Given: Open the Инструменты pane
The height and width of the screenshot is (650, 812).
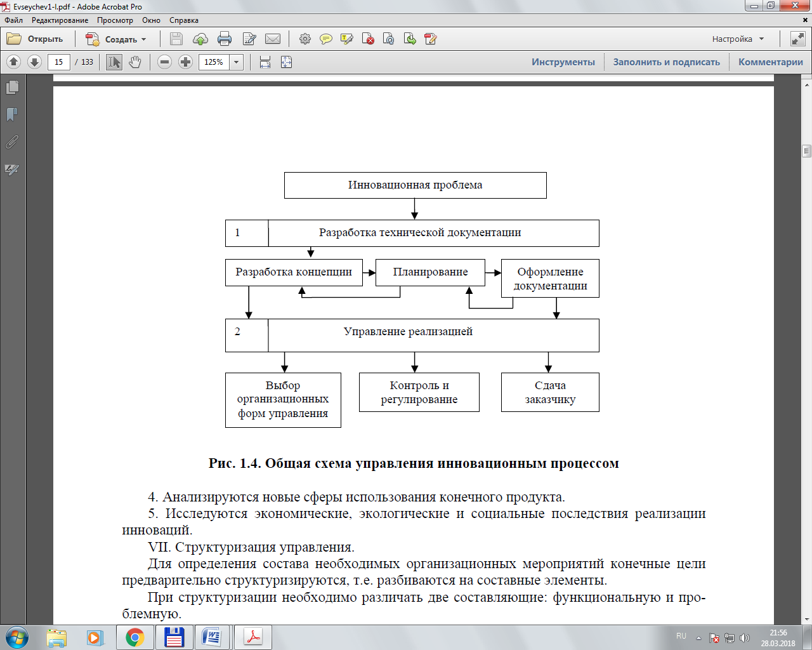Looking at the screenshot, I should [x=563, y=62].
